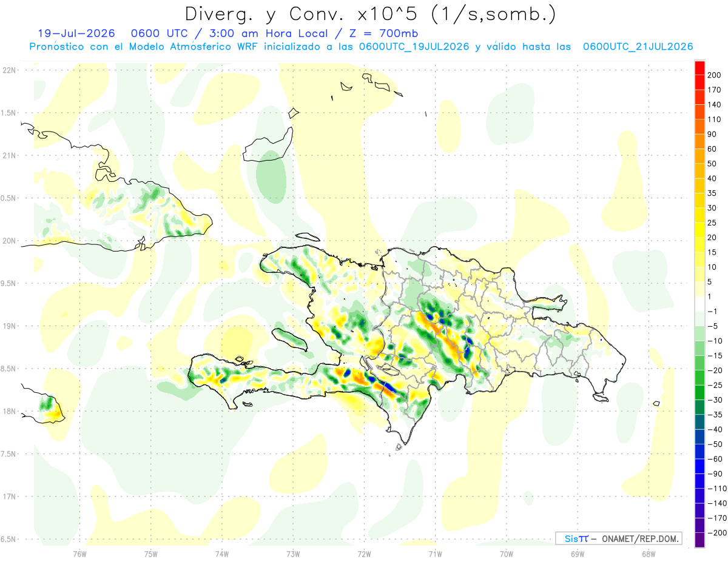Click the positive '35' colorbar value

click(x=712, y=193)
